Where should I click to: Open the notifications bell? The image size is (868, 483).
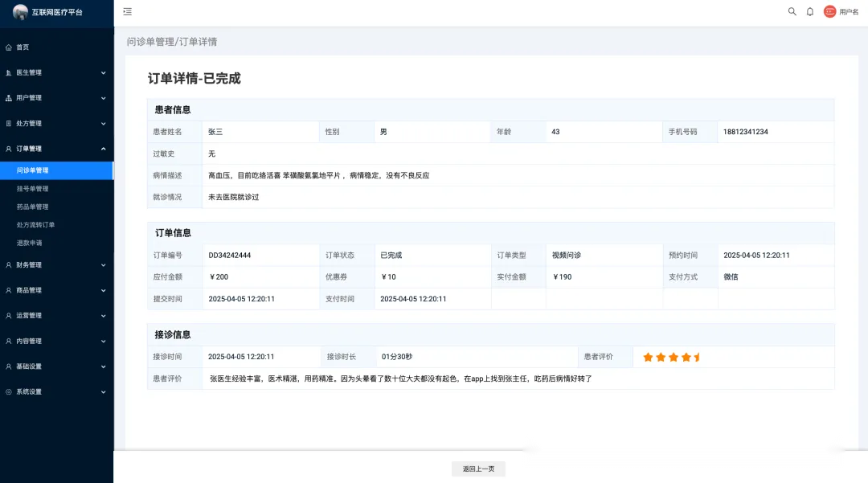[810, 12]
